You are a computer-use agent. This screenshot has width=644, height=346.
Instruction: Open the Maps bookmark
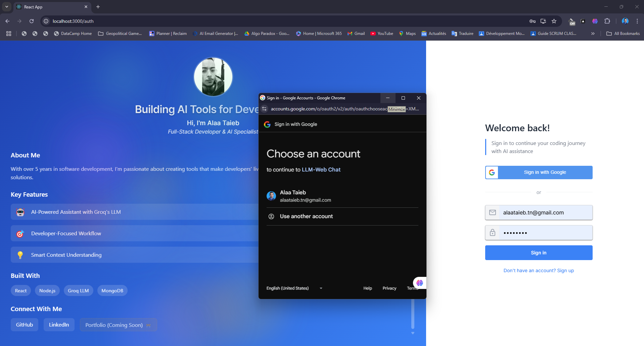pos(407,33)
